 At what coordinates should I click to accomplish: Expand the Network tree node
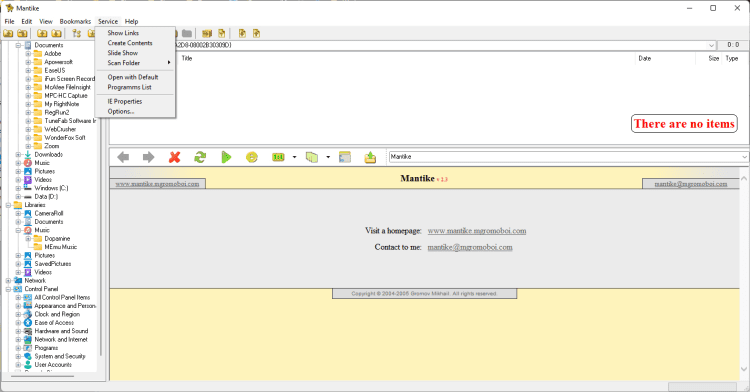(x=9, y=281)
